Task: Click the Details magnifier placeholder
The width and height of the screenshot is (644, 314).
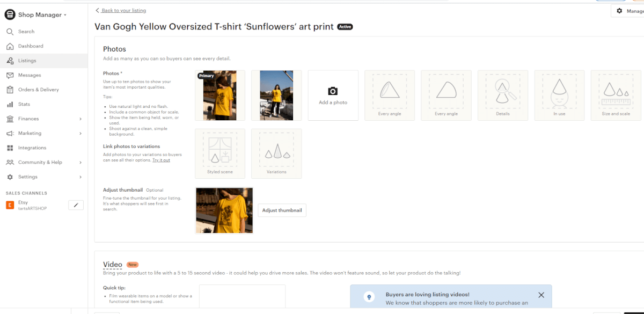Action: click(x=502, y=95)
